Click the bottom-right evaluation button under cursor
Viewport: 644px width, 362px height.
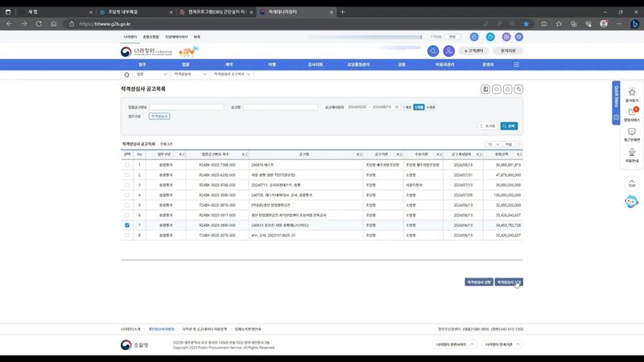coord(509,282)
